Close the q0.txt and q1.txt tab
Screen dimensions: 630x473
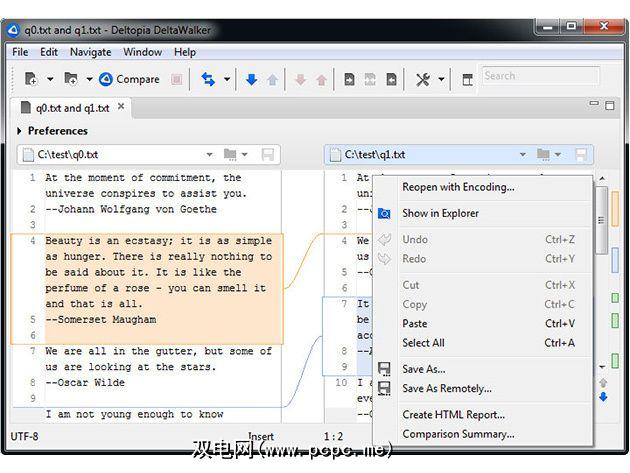tap(121, 107)
